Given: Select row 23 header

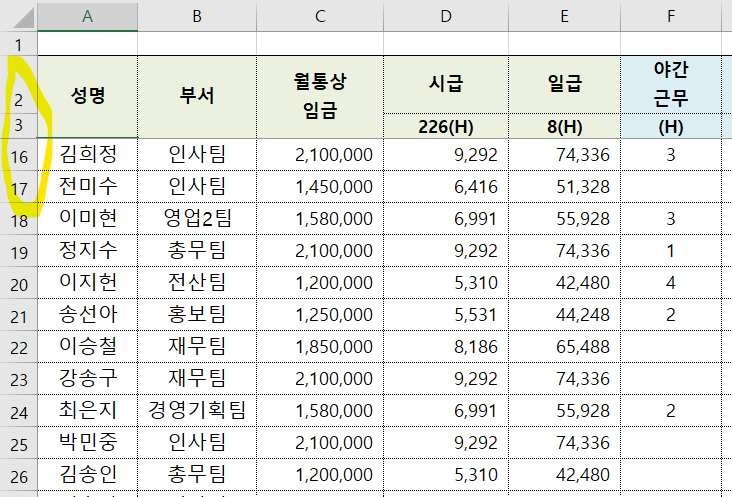Looking at the screenshot, I should tap(19, 379).
